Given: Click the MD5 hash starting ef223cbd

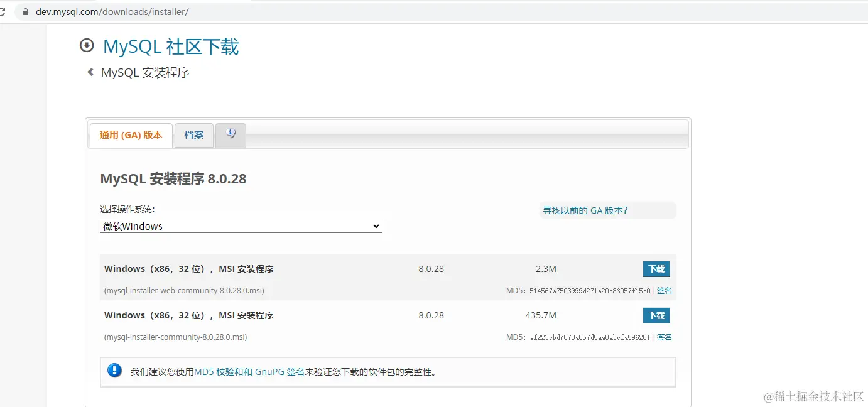Looking at the screenshot, I should (590, 337).
